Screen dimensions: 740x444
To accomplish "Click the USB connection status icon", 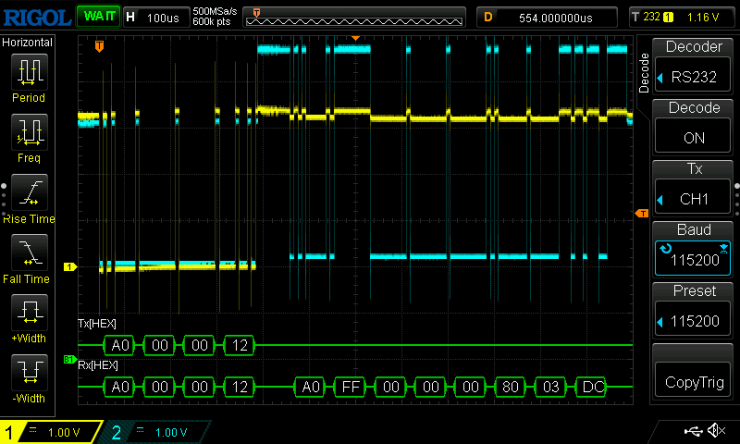I will point(693,430).
